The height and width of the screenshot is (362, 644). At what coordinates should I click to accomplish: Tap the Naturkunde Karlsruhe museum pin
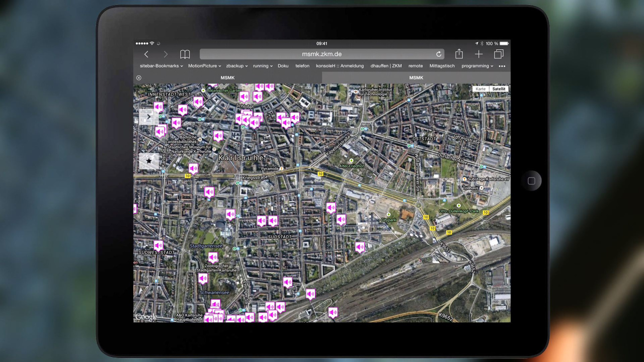coord(214,149)
